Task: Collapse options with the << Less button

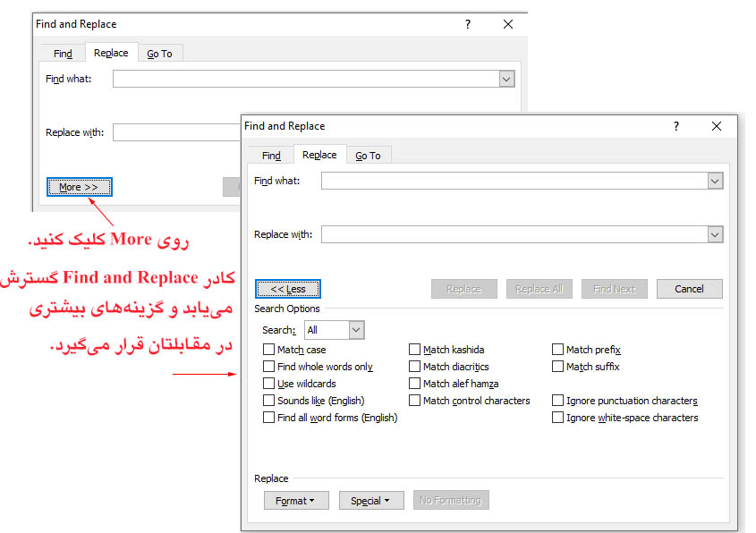Action: coord(287,289)
